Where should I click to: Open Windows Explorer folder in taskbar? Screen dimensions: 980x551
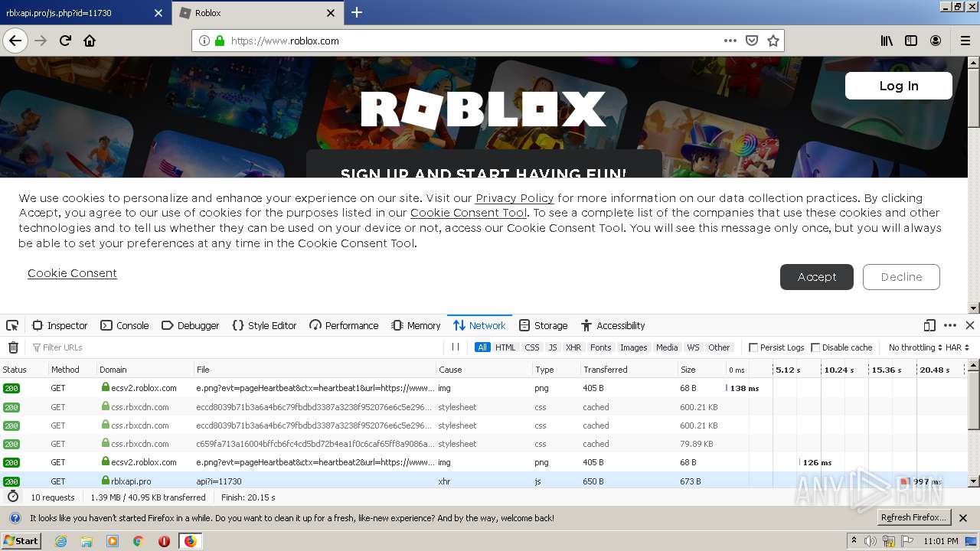[87, 541]
